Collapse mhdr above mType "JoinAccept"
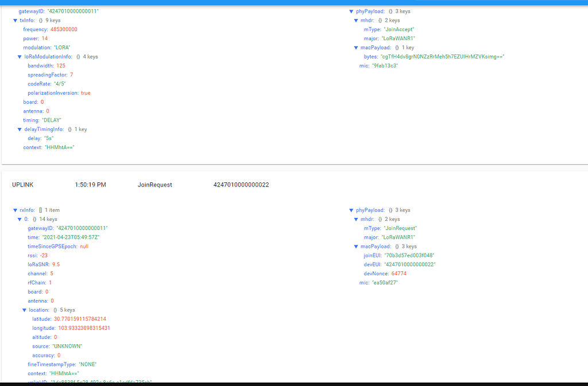588x386 pixels. click(x=356, y=21)
